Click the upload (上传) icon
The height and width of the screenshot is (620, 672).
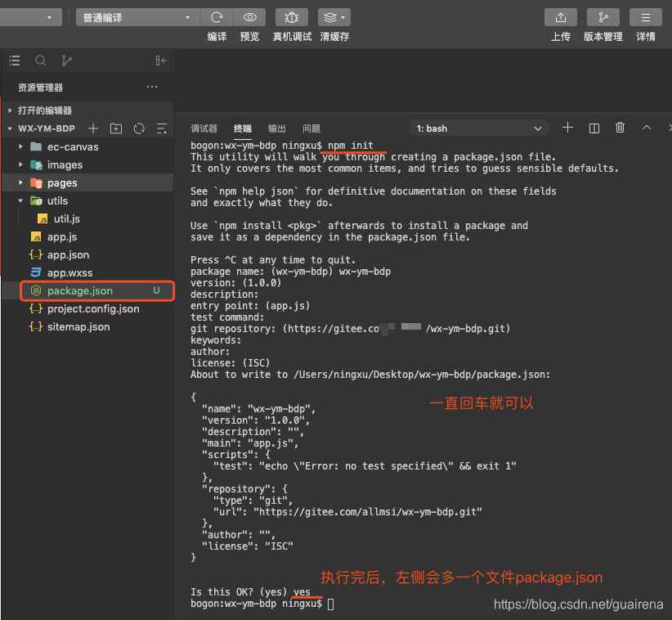click(561, 17)
